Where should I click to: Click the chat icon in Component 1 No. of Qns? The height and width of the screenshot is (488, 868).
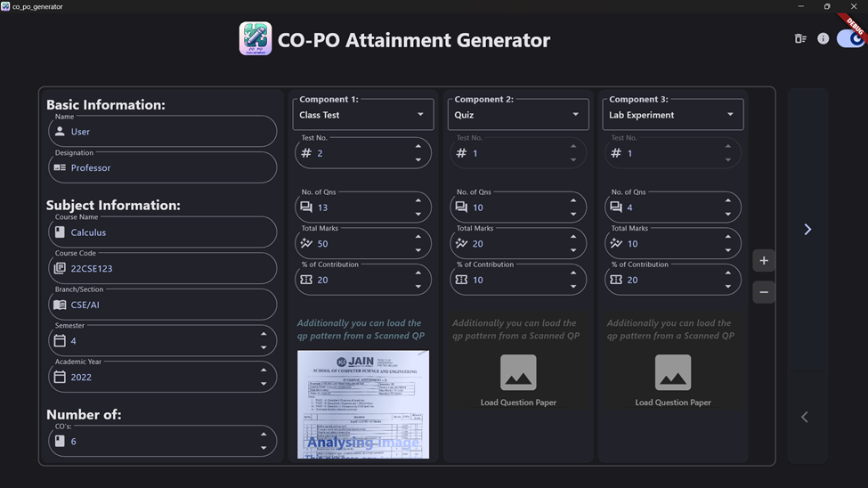click(x=306, y=207)
